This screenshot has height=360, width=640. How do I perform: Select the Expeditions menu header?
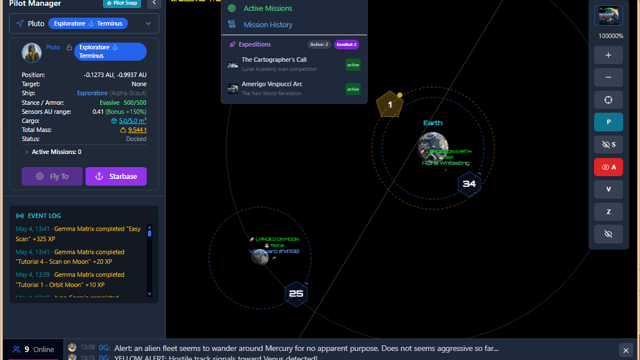pyautogui.click(x=255, y=44)
